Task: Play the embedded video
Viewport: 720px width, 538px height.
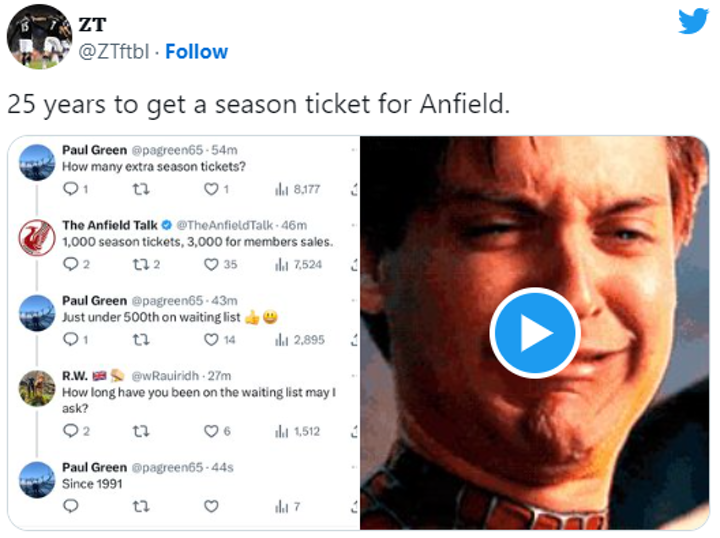Action: (534, 333)
